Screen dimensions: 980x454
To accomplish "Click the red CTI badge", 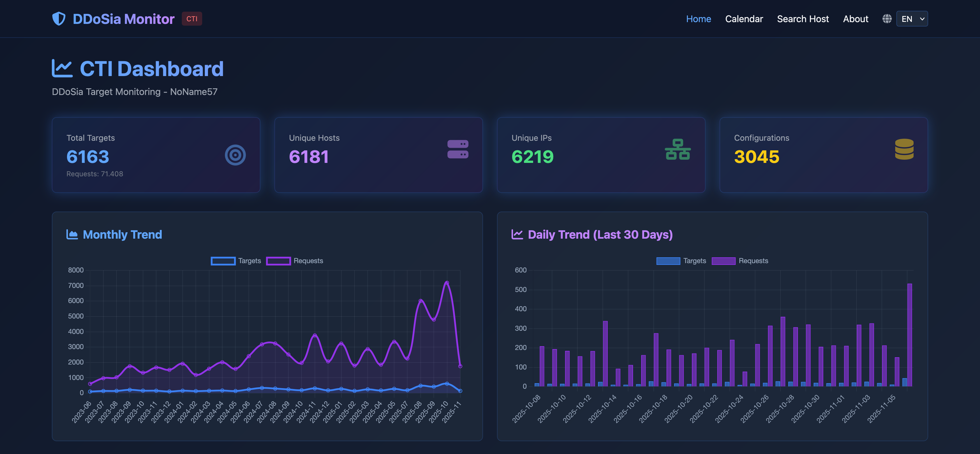I will point(192,19).
